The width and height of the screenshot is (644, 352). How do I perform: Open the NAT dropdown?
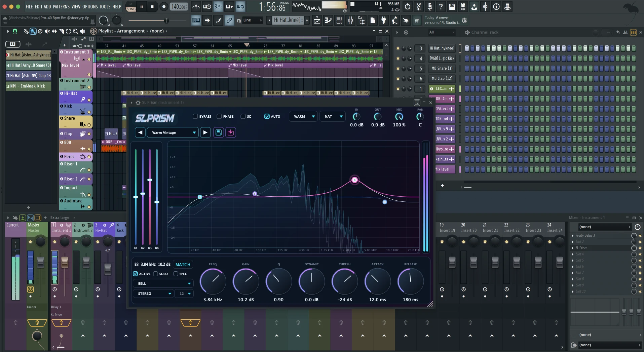click(x=333, y=116)
